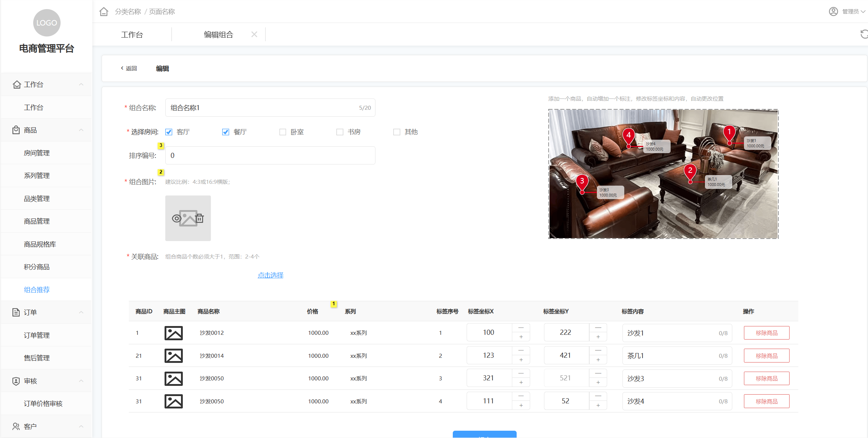Screen dimensions: 868x438
Task: Click the 点击选择 link
Action: pyautogui.click(x=270, y=275)
